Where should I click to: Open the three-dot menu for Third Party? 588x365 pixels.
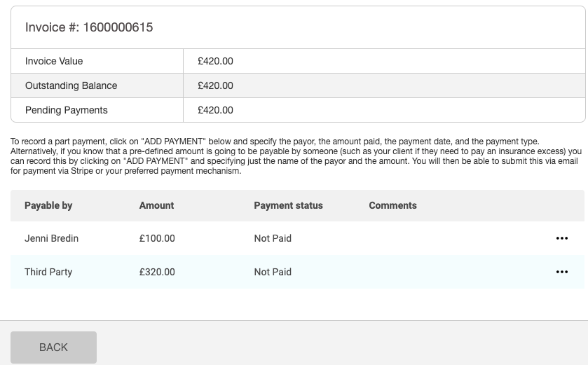pyautogui.click(x=561, y=272)
